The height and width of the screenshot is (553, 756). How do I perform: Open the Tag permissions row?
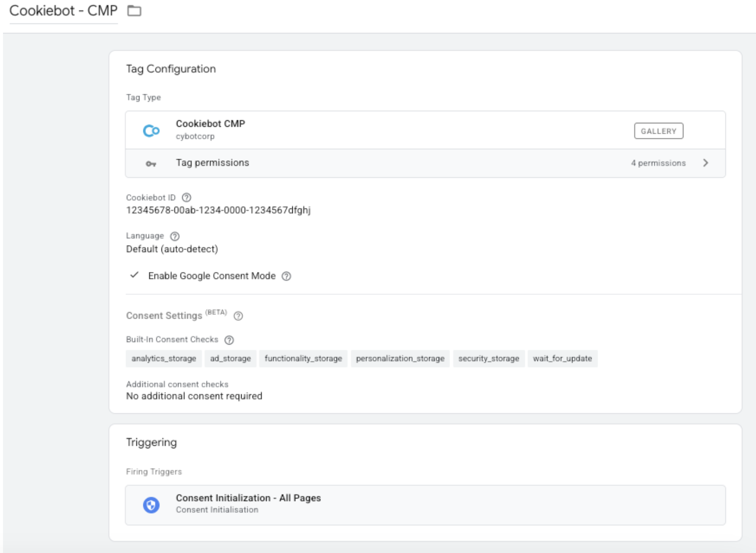click(x=425, y=163)
